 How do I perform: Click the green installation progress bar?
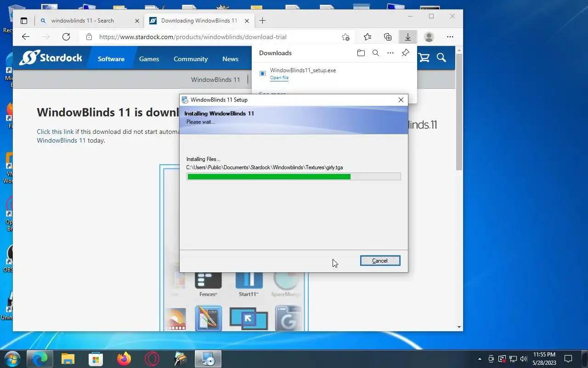tap(294, 177)
